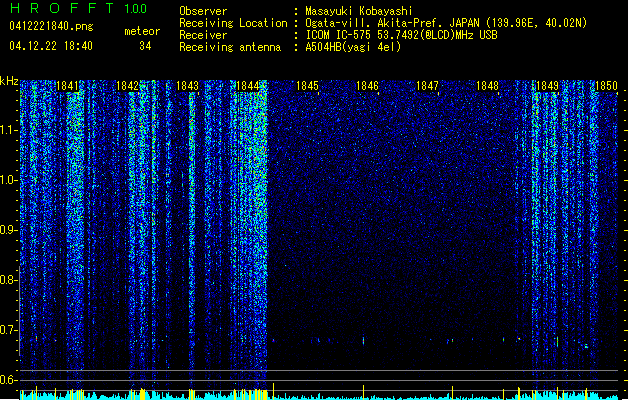Click the 0.7 kHz frequency axis label
The image size is (629, 400).
(x=9, y=330)
